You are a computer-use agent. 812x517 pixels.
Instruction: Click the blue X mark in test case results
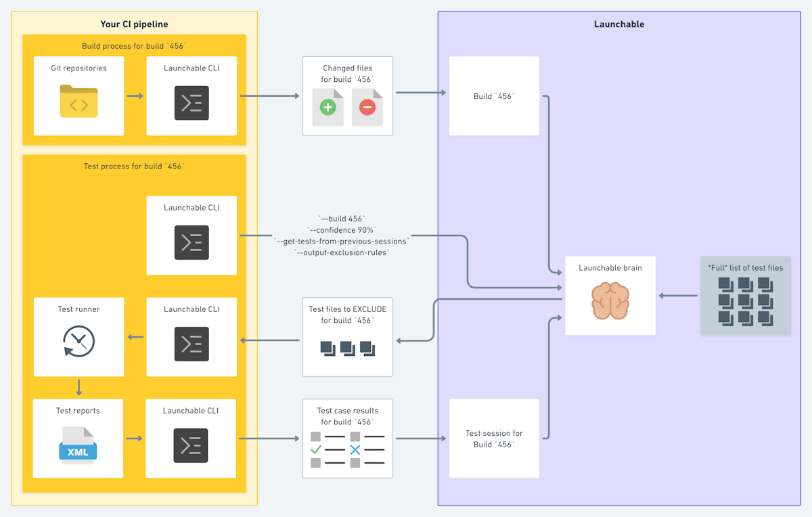(355, 449)
